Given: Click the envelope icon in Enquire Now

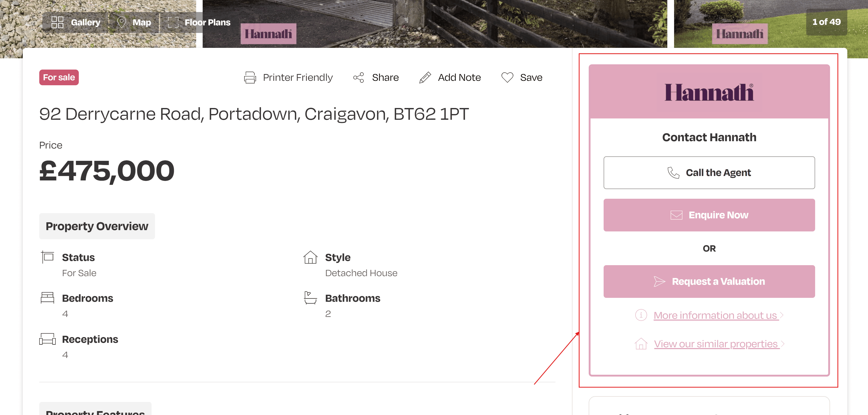Looking at the screenshot, I should pyautogui.click(x=676, y=215).
